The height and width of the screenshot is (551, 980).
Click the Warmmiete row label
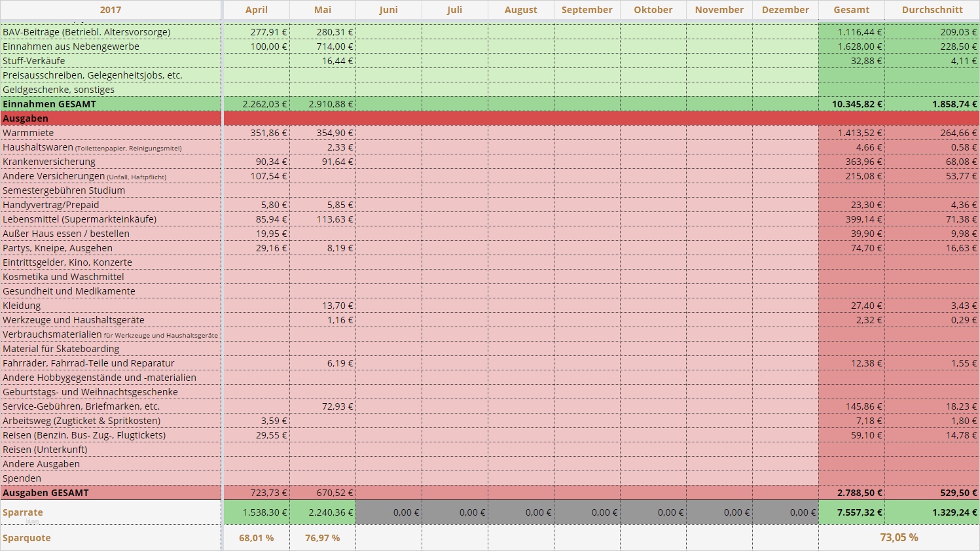(28, 133)
